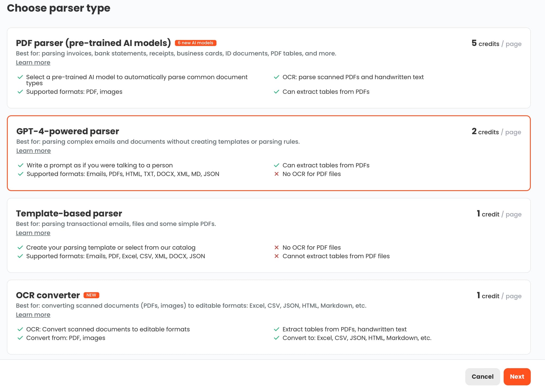Click checkmark beside 'Convert from: PDF, images'
The height and width of the screenshot is (392, 545).
(20, 338)
